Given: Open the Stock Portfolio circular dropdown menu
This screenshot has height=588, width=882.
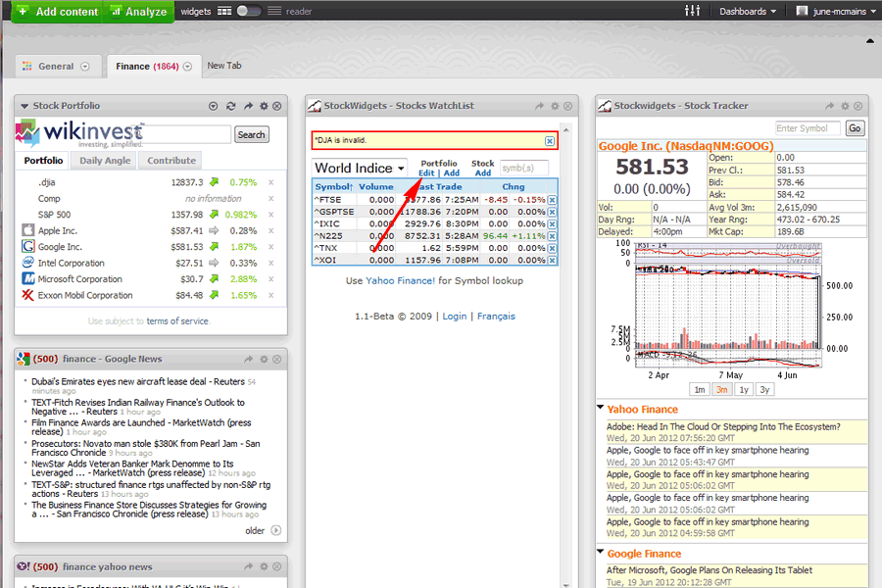Looking at the screenshot, I should pyautogui.click(x=214, y=106).
